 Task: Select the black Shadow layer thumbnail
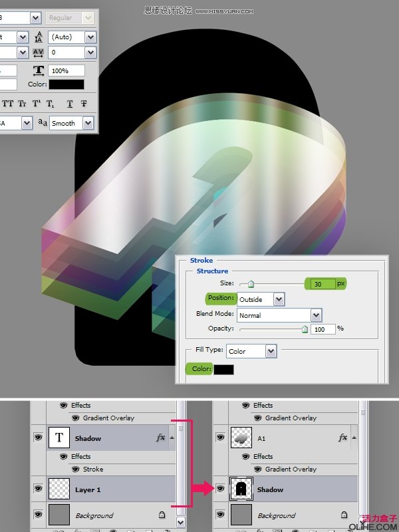coord(241,489)
